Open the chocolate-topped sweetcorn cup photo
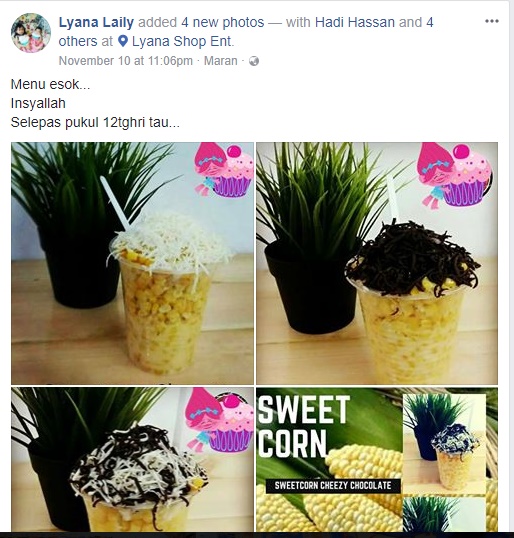This screenshot has width=514, height=538. [377, 264]
